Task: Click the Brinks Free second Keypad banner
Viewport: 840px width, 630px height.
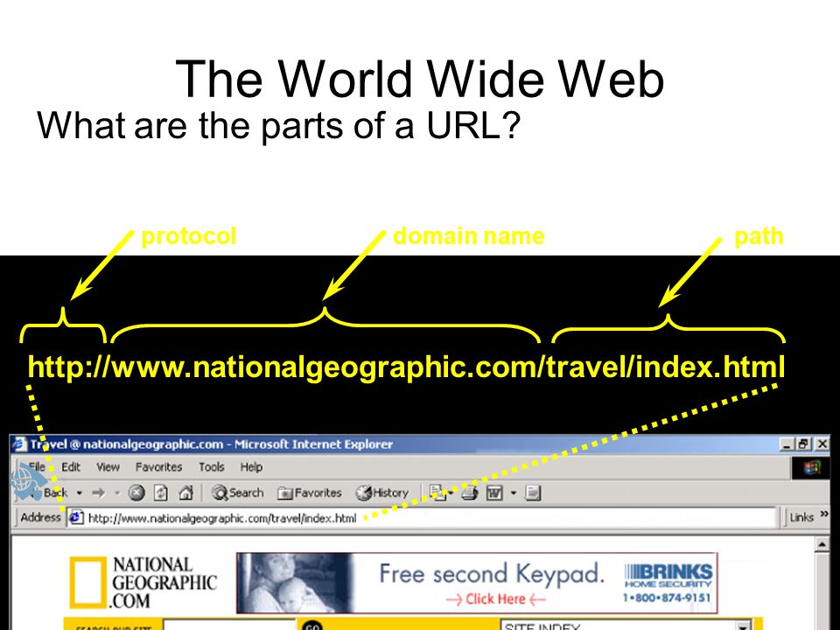Action: point(477,583)
